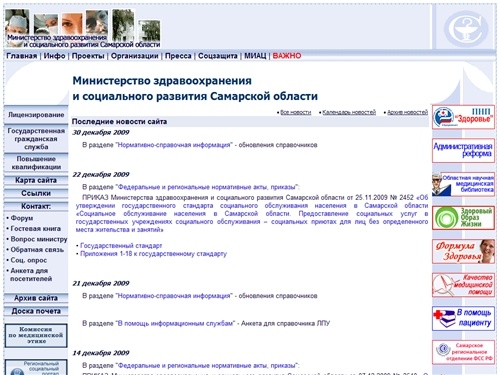This screenshot has width=500, height=375.
Task: Open the Проекты menu item
Action: pyautogui.click(x=88, y=56)
